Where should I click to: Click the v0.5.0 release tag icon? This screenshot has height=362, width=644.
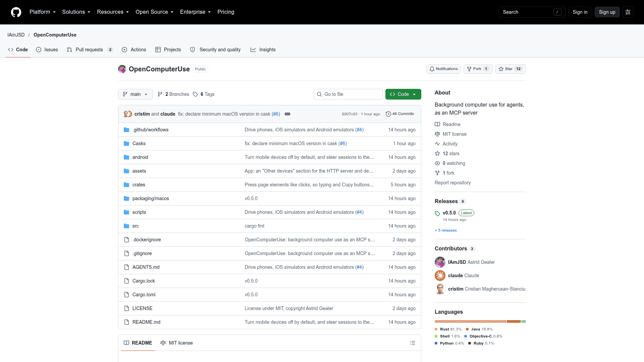point(437,214)
